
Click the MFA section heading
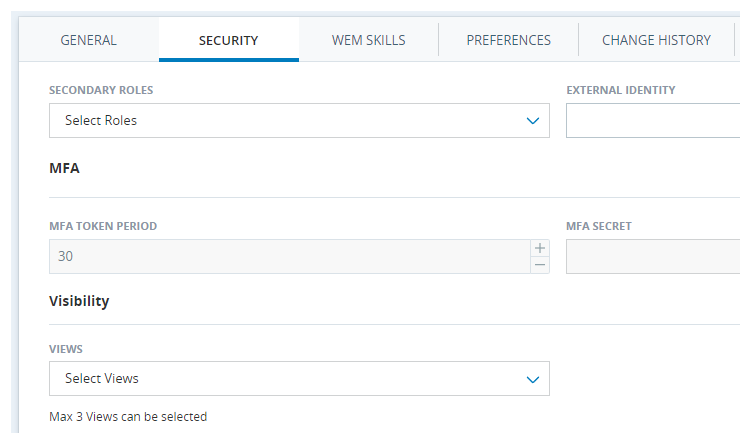pyautogui.click(x=64, y=168)
